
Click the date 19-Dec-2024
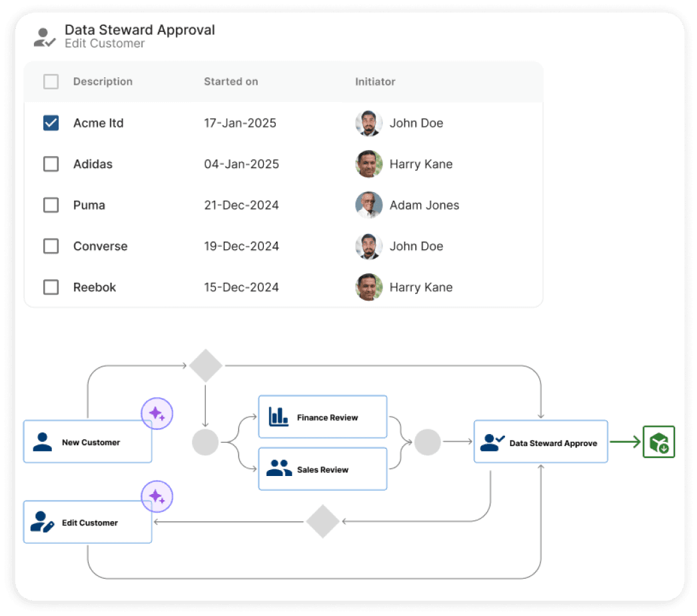coord(241,247)
